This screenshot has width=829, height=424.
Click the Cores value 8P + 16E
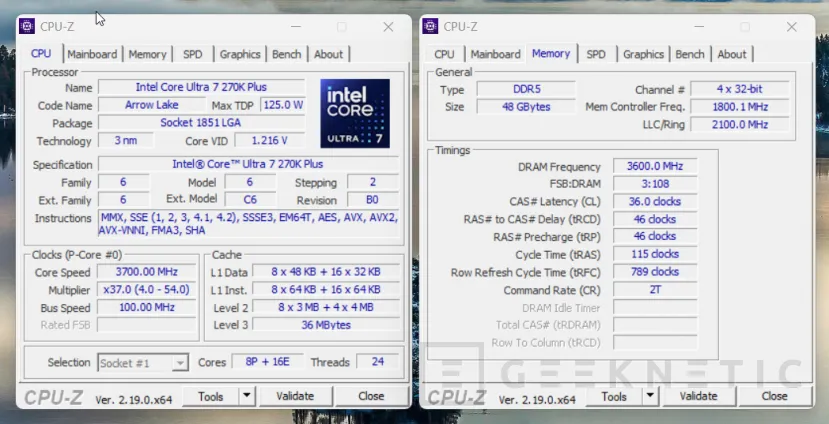(268, 362)
